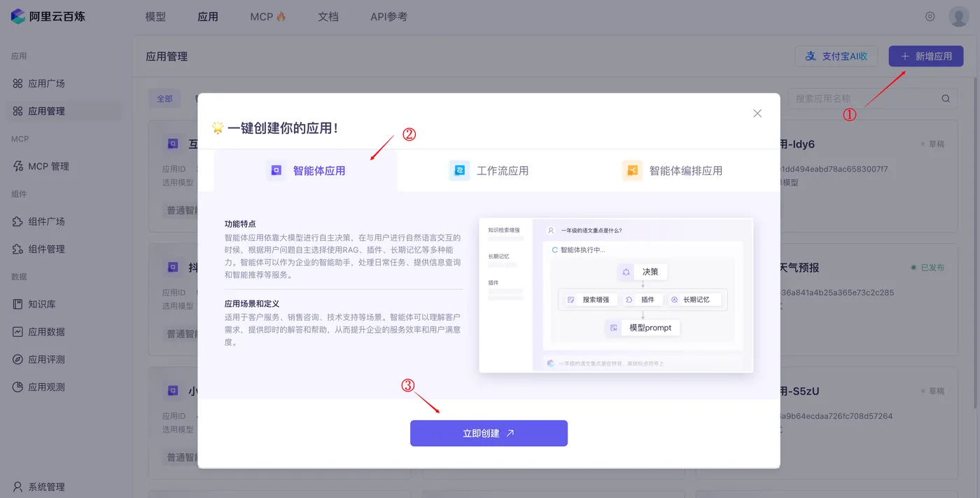Click the 组件管理 puzzle icon
Viewport: 980px width, 498px height.
click(18, 249)
